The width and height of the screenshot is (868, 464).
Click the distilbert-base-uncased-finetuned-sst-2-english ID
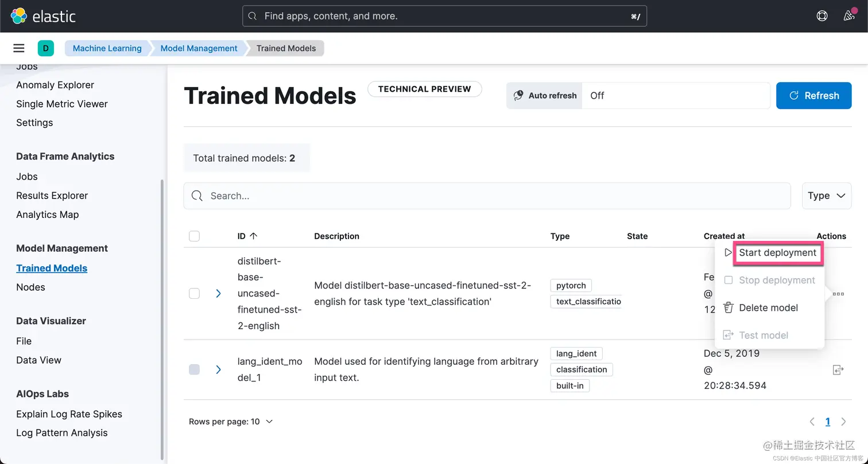[x=270, y=293]
